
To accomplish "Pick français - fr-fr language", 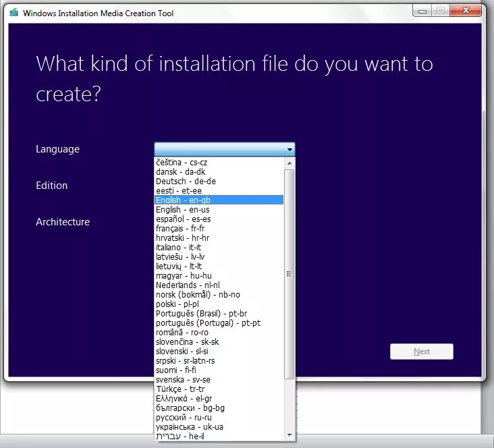I will (219, 229).
